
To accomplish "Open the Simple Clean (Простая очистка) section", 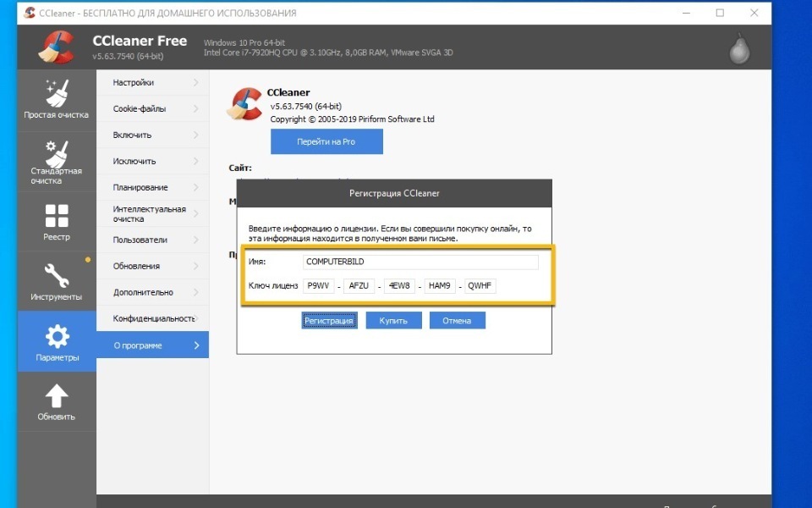I will pos(57,100).
